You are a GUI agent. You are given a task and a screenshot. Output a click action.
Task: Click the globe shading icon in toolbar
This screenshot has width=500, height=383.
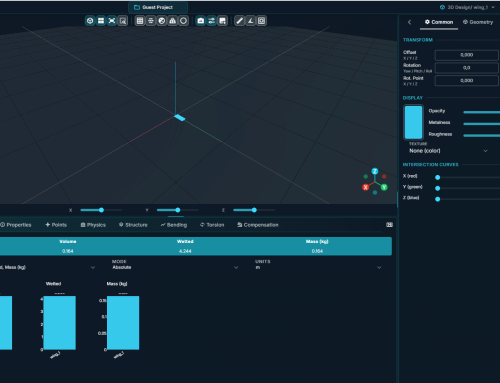point(162,21)
